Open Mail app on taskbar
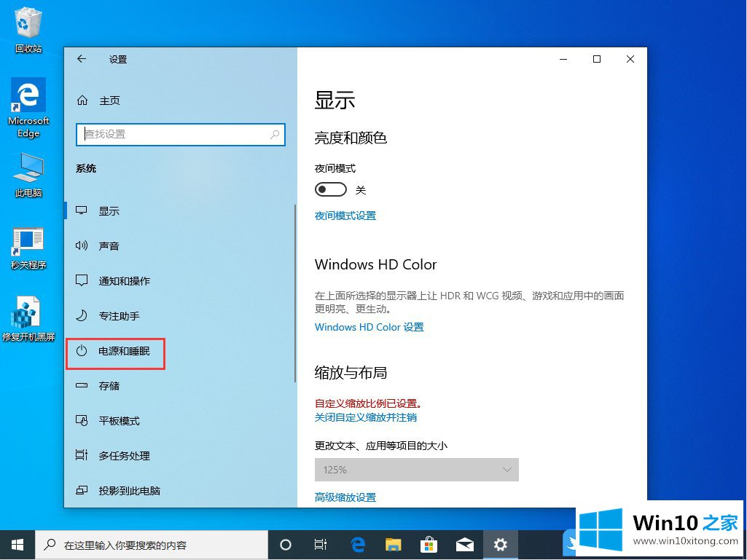This screenshot has width=747, height=560. point(464,545)
